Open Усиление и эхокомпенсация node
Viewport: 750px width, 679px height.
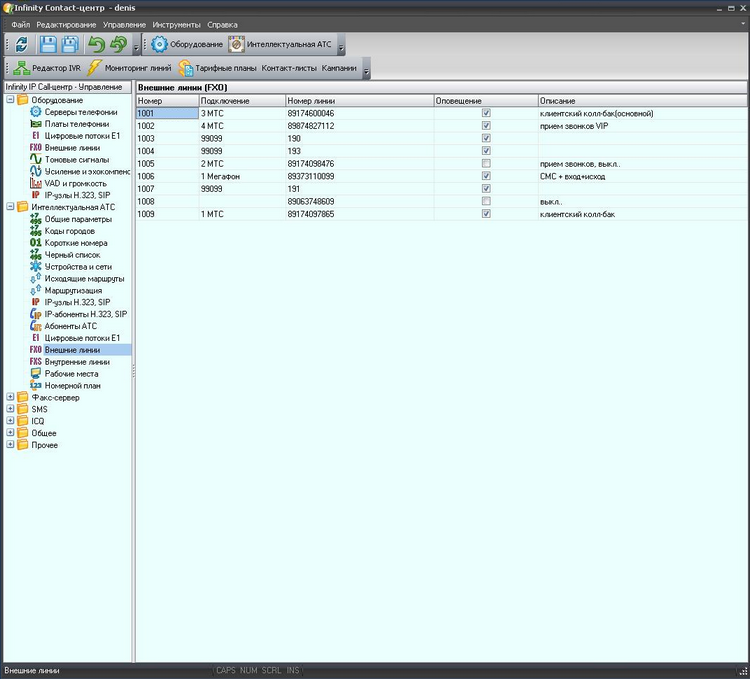tap(87, 171)
